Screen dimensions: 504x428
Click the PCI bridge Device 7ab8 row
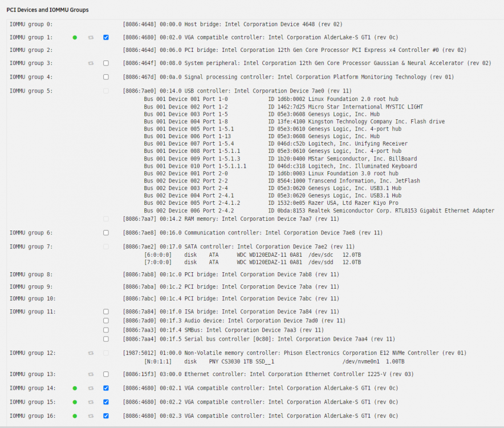coord(231,274)
